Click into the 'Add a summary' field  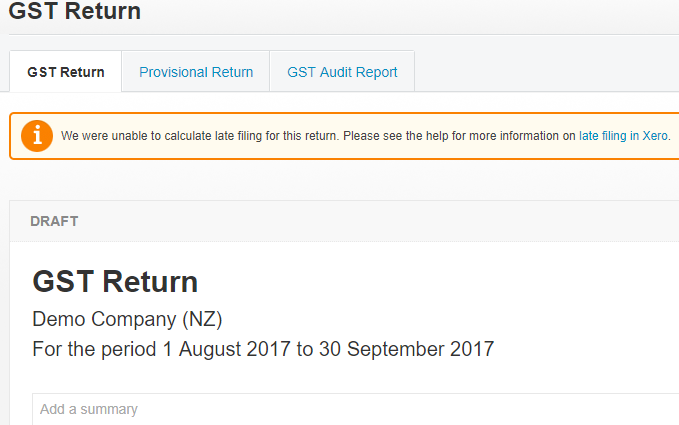coord(355,409)
